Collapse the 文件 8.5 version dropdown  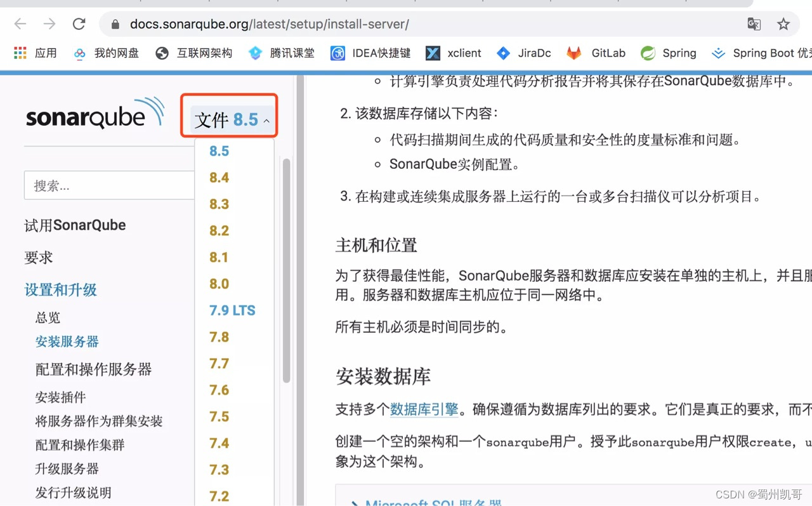point(232,119)
